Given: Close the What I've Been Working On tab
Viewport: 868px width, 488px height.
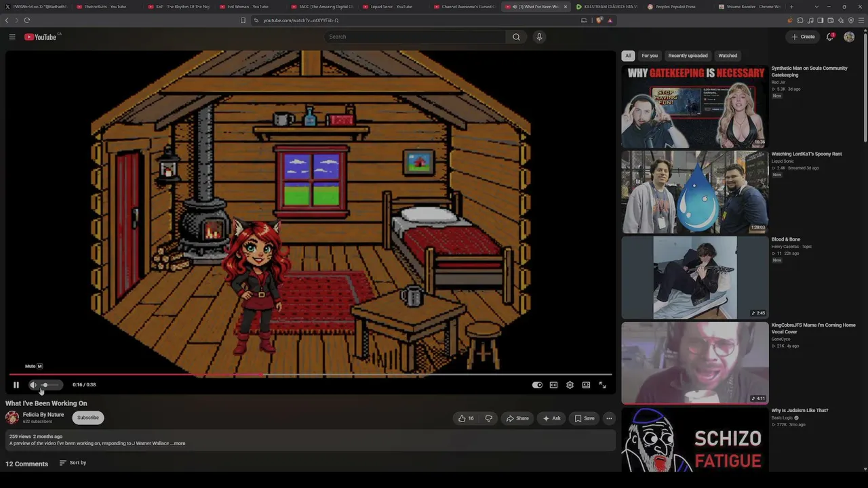Looking at the screenshot, I should click(x=565, y=7).
